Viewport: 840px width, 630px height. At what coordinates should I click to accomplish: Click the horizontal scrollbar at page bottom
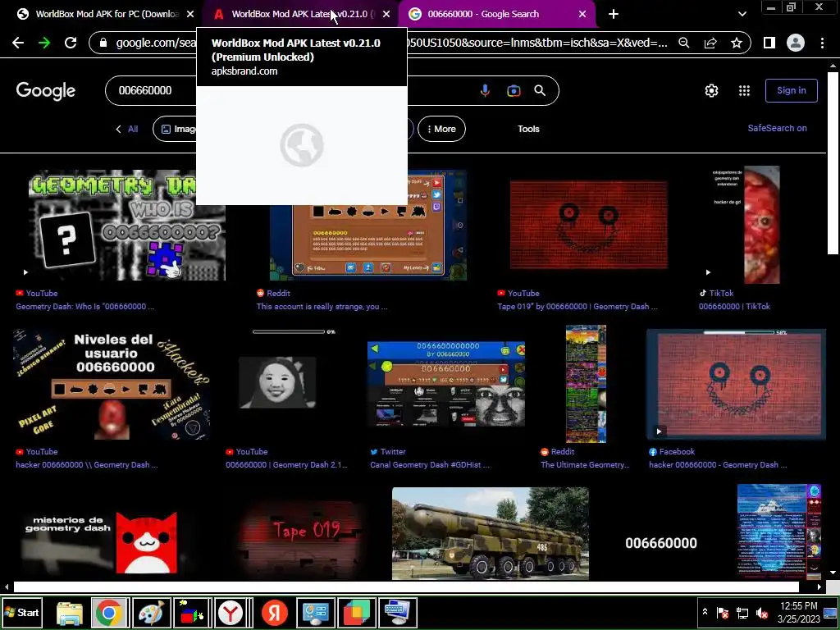[406, 587]
